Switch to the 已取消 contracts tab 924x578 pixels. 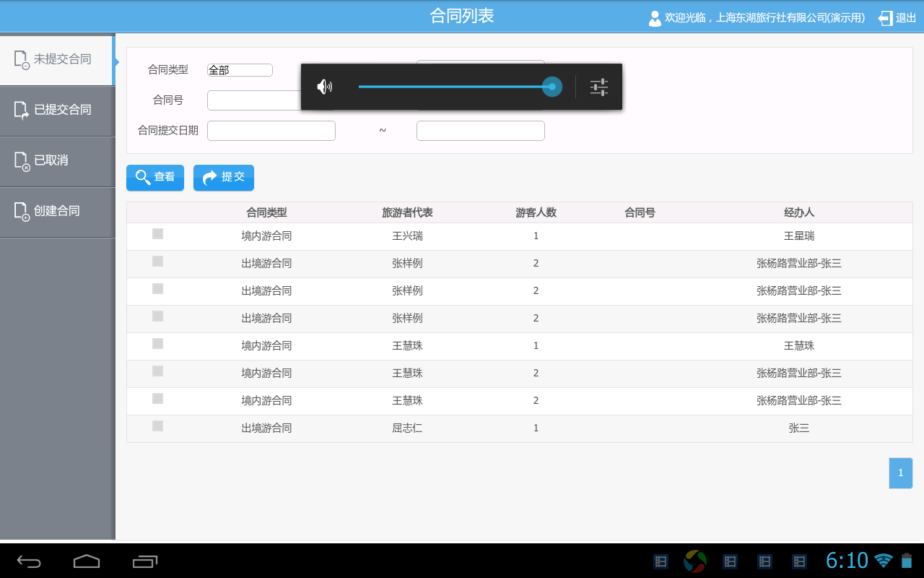point(58,161)
